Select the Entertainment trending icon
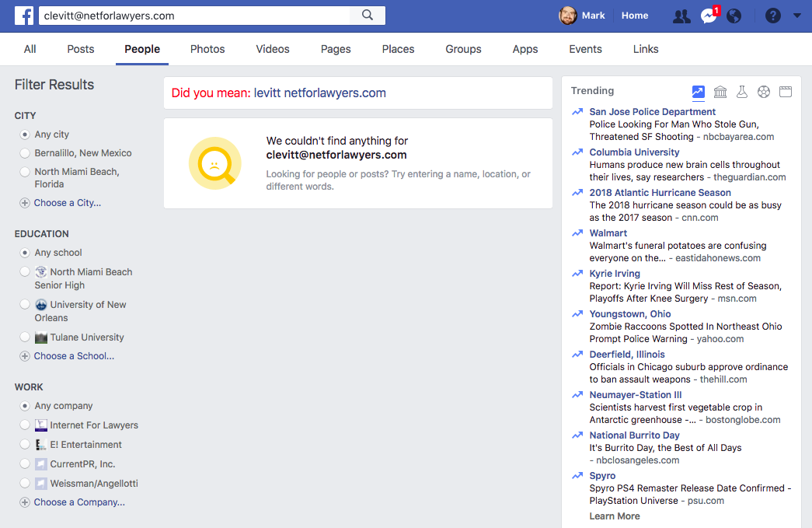This screenshot has width=812, height=528. click(786, 92)
